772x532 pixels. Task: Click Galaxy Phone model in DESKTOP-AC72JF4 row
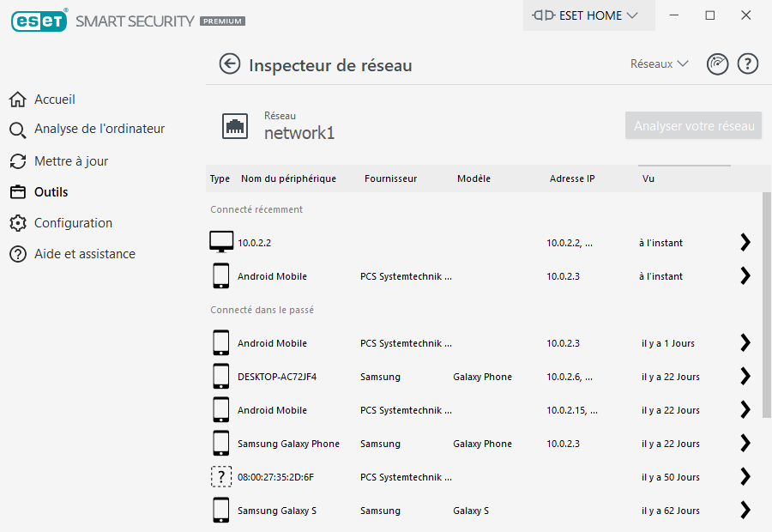(x=482, y=377)
